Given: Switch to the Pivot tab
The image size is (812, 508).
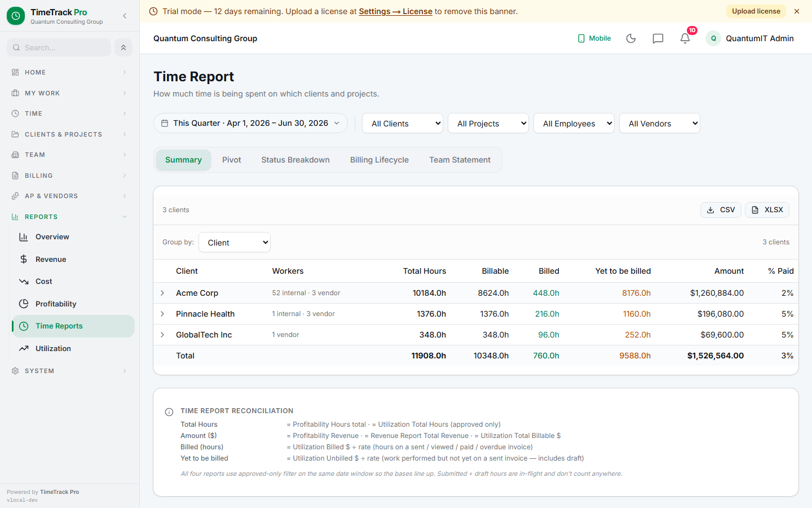Looking at the screenshot, I should click(x=232, y=160).
